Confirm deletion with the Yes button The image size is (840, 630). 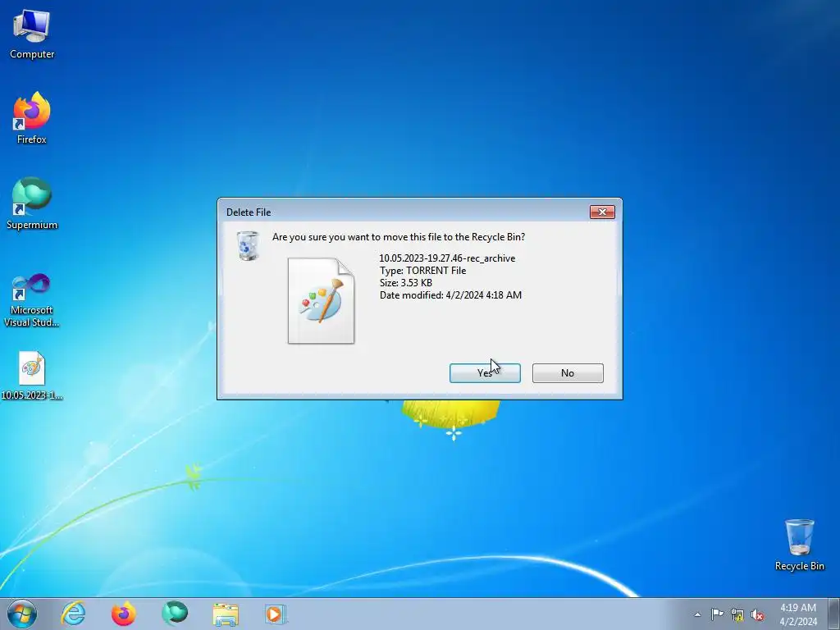[485, 373]
